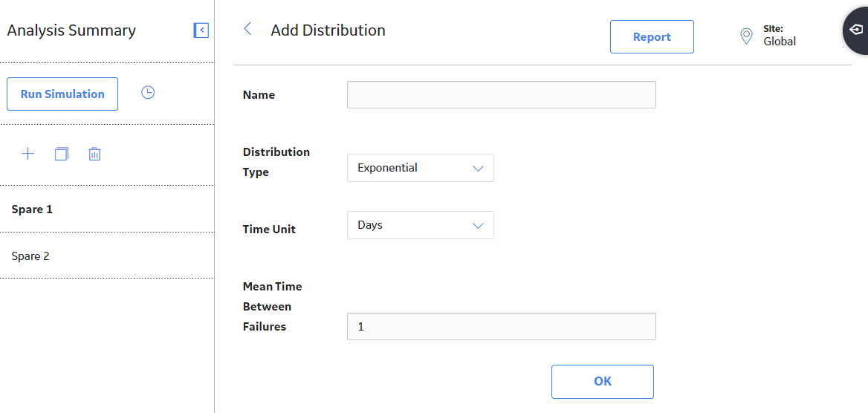The image size is (868, 413).
Task: Click the Run Simulation button
Action: pyautogui.click(x=62, y=94)
